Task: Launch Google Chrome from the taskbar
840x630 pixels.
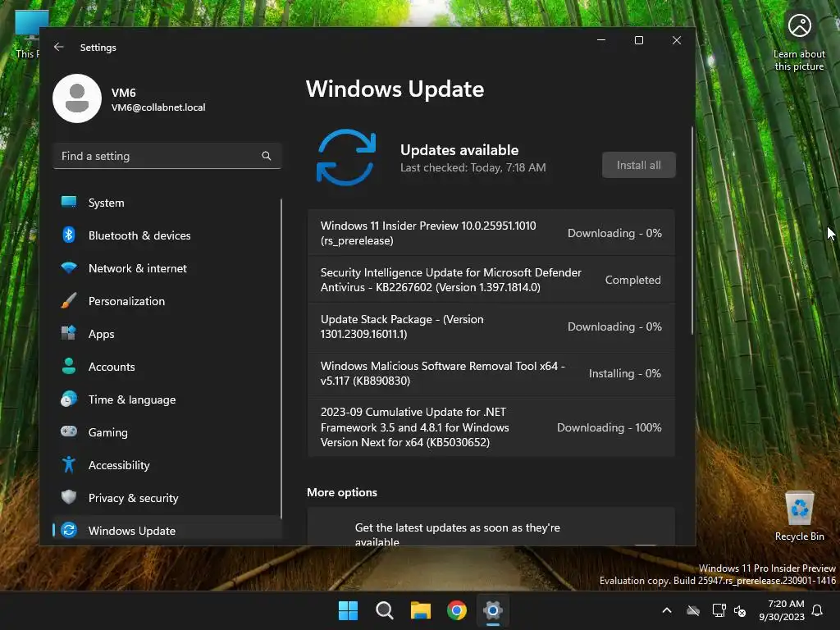Action: point(456,610)
